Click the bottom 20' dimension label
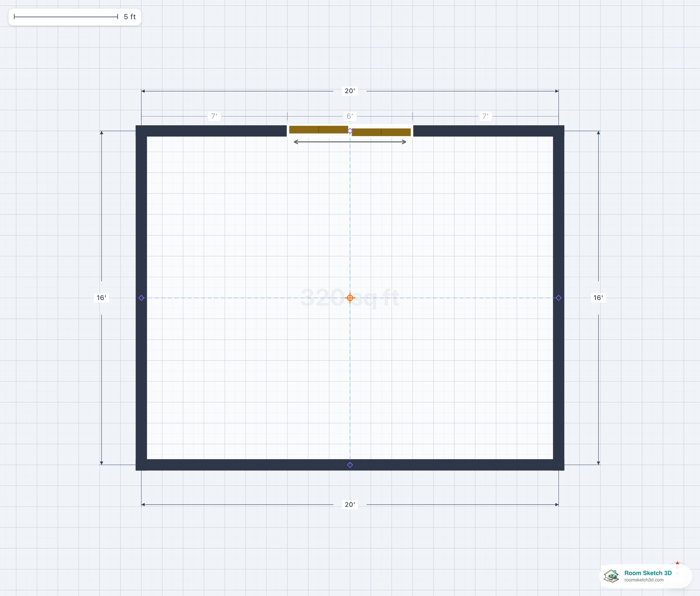The height and width of the screenshot is (596, 700). [350, 505]
